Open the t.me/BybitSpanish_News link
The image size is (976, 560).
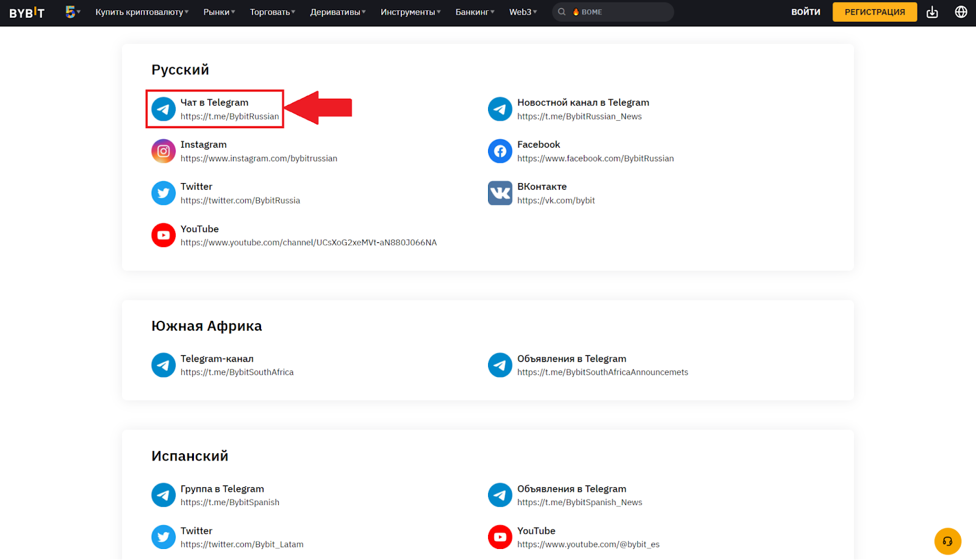579,503
